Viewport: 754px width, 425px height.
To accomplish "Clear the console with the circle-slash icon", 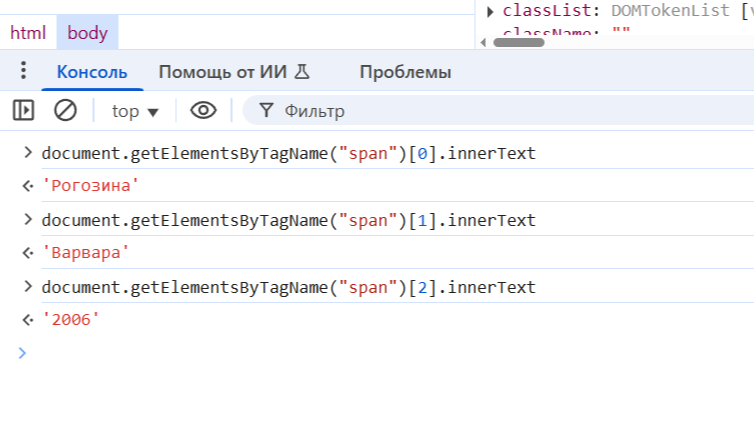I will click(65, 111).
